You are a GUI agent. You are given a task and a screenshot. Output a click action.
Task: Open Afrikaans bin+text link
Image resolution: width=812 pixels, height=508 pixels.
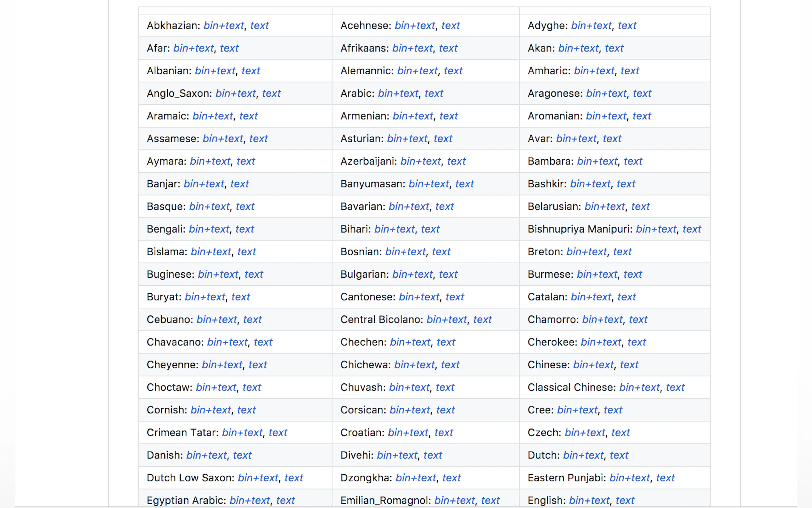tap(412, 48)
